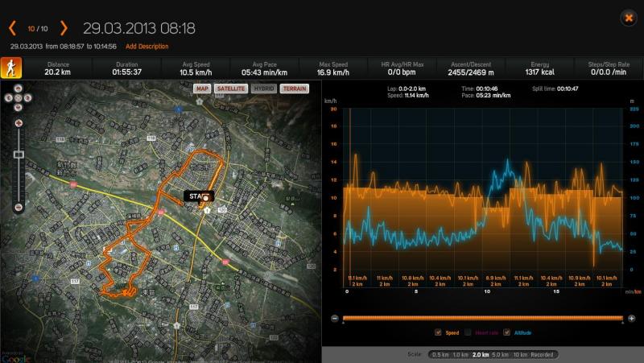644x363 pixels.
Task: Click the orange trekking activity type icon
Action: (11, 68)
